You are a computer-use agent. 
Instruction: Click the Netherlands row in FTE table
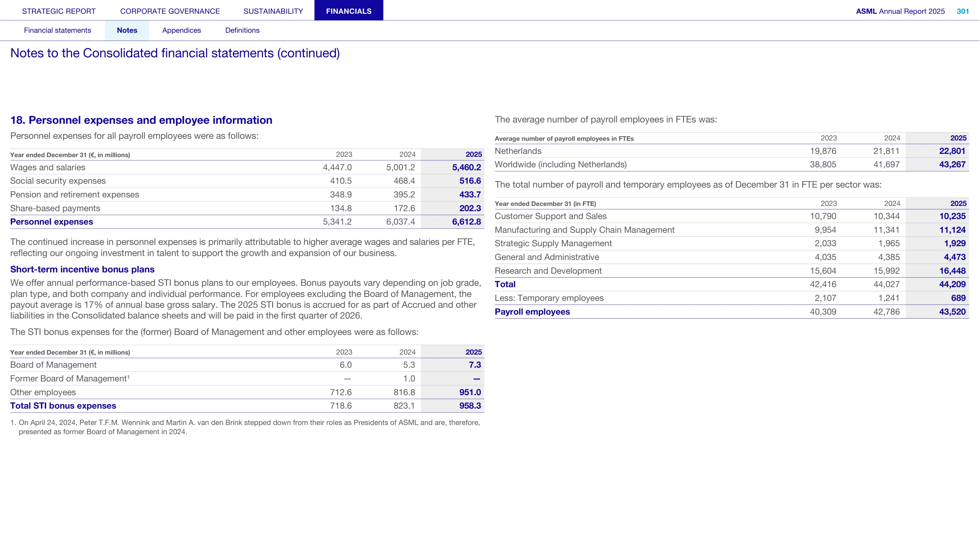click(x=731, y=151)
